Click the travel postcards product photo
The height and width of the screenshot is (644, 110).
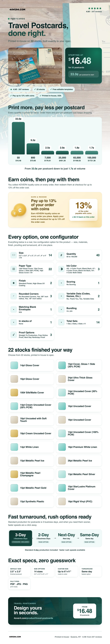[x=35, y=65]
